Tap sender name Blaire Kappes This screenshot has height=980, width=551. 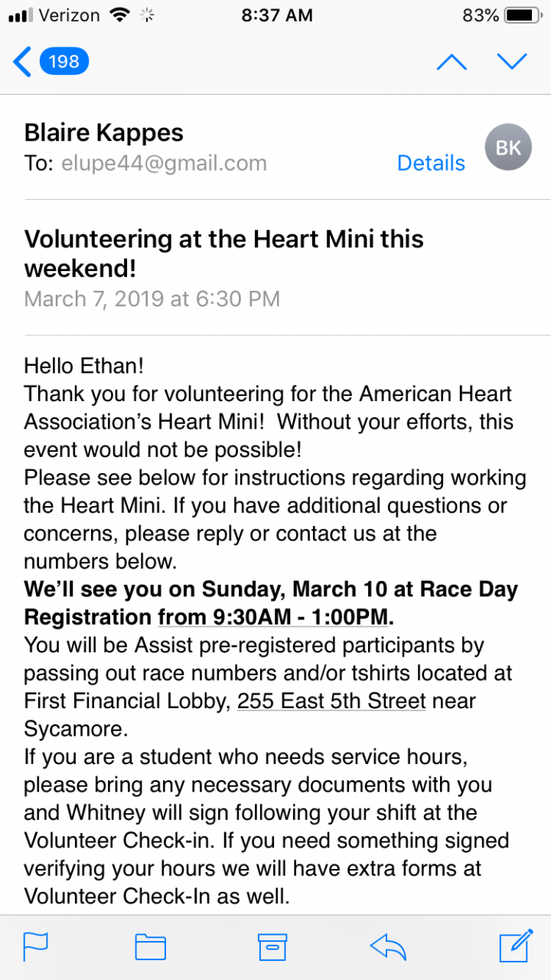104,132
